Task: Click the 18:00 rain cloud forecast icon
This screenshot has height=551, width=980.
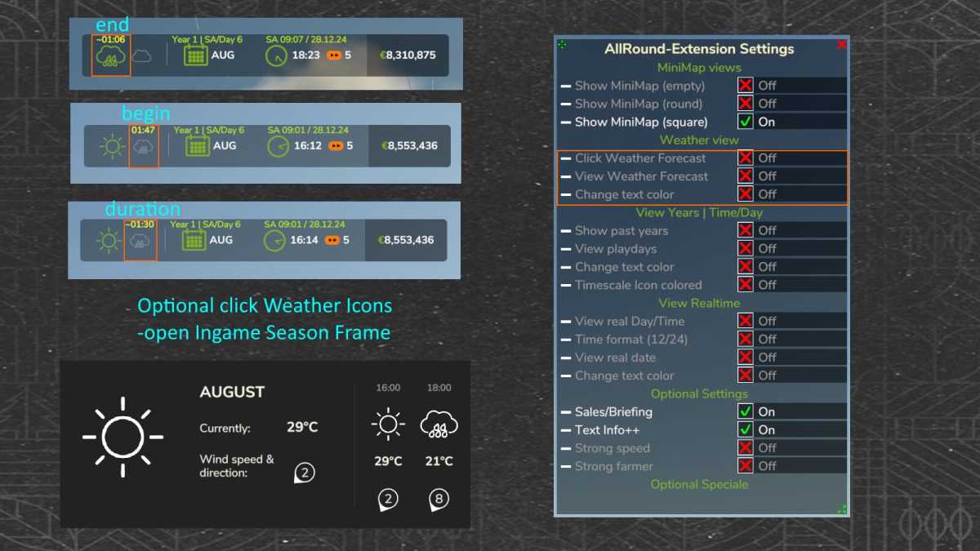Action: point(439,424)
